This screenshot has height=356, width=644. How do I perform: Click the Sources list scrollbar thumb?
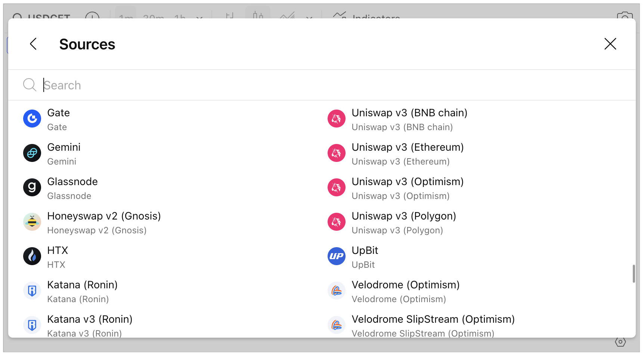coord(634,274)
